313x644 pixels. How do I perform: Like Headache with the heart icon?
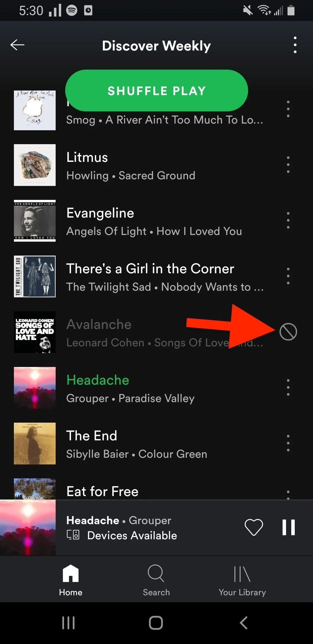254,527
